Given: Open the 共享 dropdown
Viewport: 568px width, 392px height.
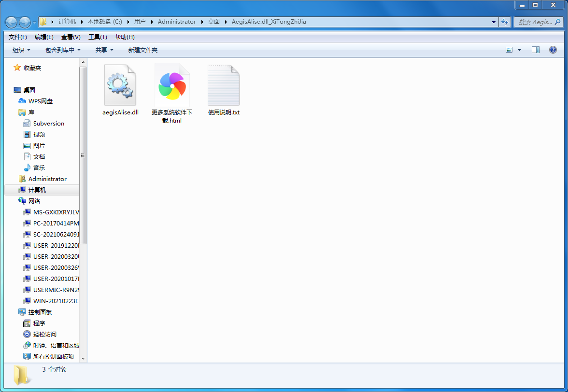Looking at the screenshot, I should pyautogui.click(x=104, y=50).
